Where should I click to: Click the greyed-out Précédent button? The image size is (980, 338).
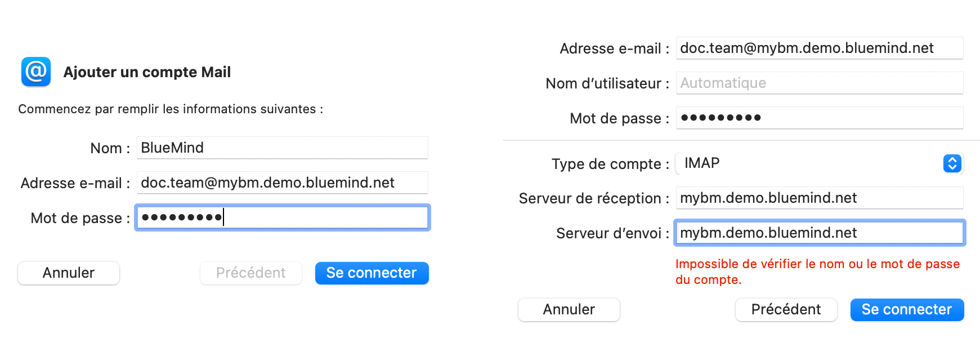pos(251,273)
